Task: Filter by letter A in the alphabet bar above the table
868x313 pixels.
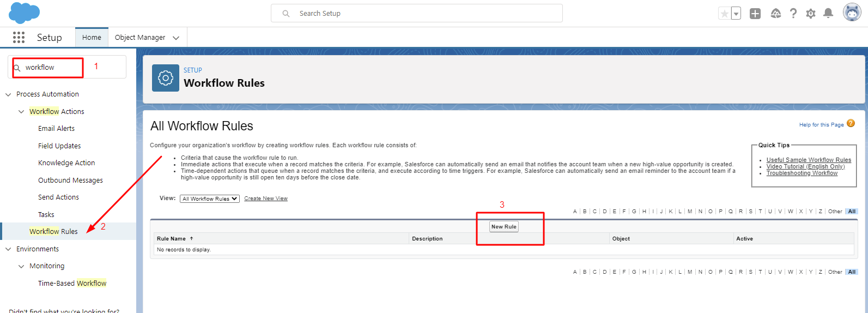Action: (575, 212)
